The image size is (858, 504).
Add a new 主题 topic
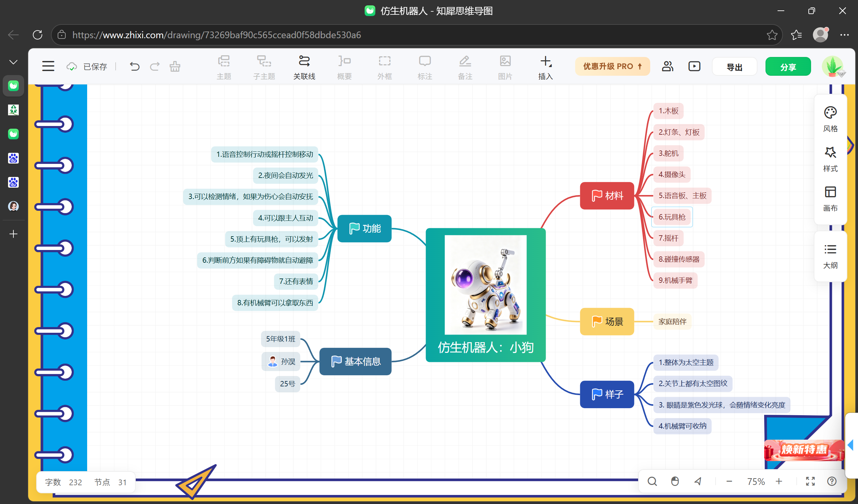(224, 67)
